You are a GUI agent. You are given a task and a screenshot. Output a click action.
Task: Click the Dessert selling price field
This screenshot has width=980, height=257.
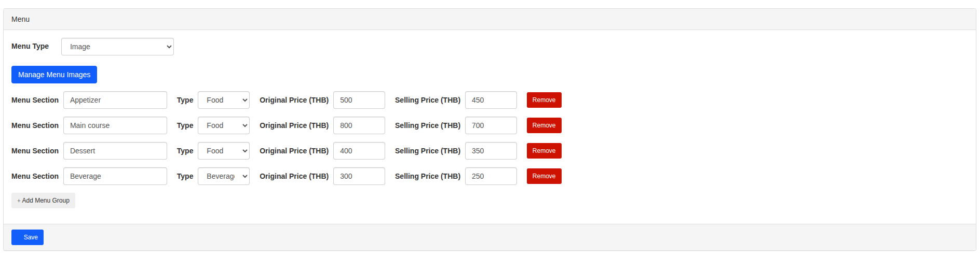pos(491,151)
